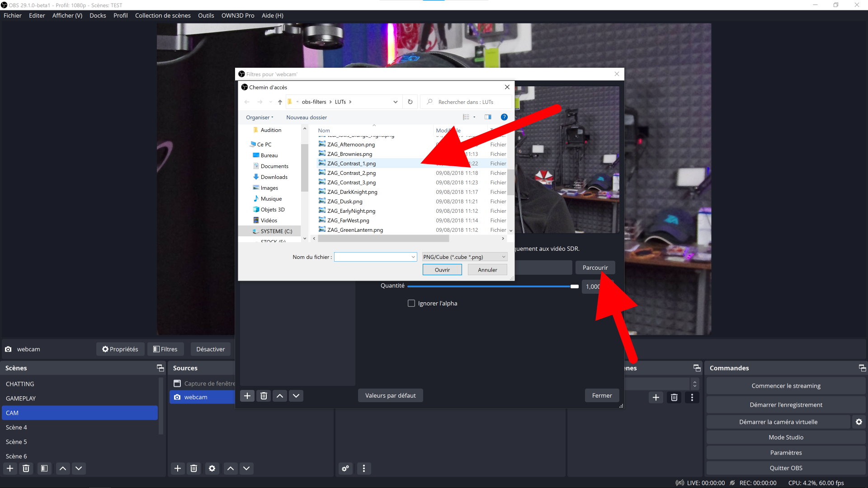868x488 pixels.
Task: Click the help question mark icon
Action: [504, 117]
